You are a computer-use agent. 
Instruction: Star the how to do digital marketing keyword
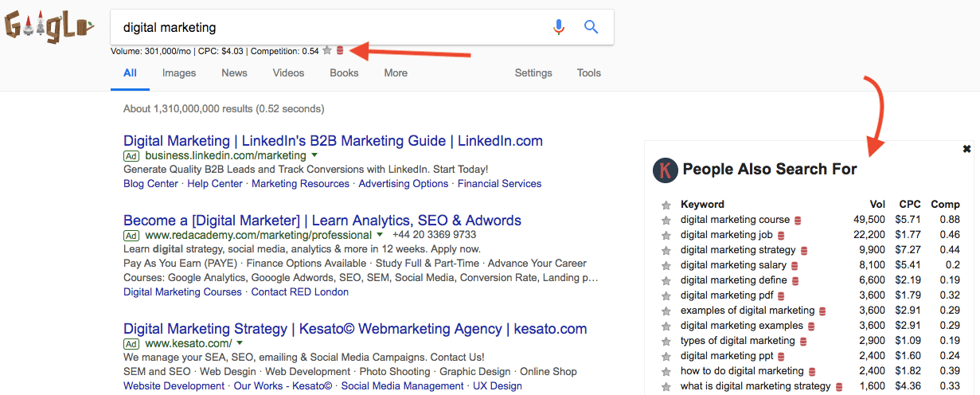(666, 371)
